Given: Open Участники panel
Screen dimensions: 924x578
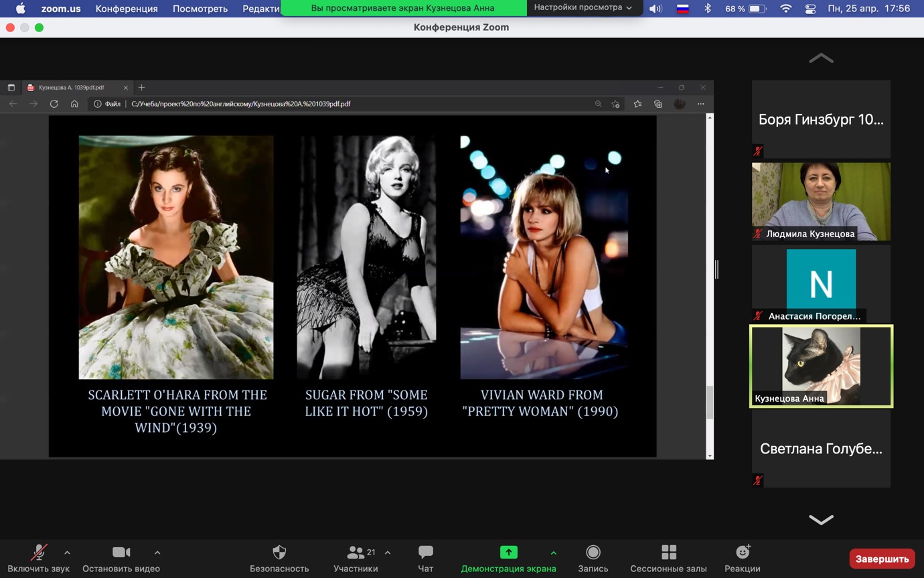Looking at the screenshot, I should click(356, 559).
